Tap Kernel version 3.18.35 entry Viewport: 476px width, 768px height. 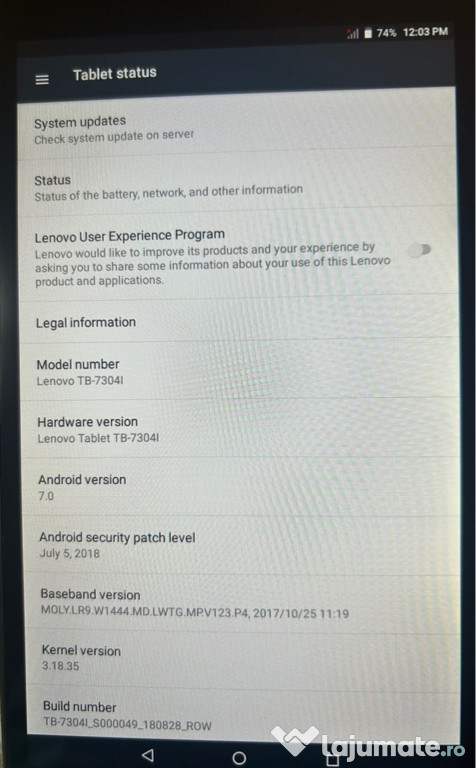click(x=242, y=657)
